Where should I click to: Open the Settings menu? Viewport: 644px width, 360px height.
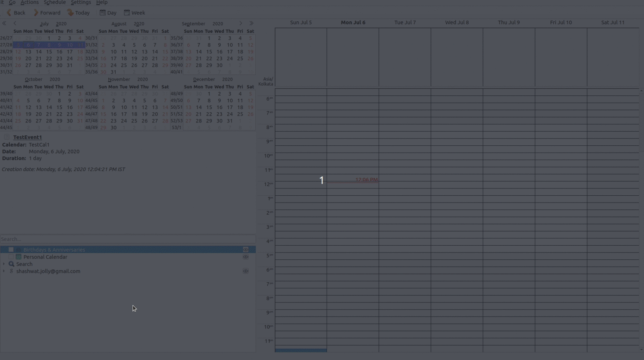[x=81, y=2]
